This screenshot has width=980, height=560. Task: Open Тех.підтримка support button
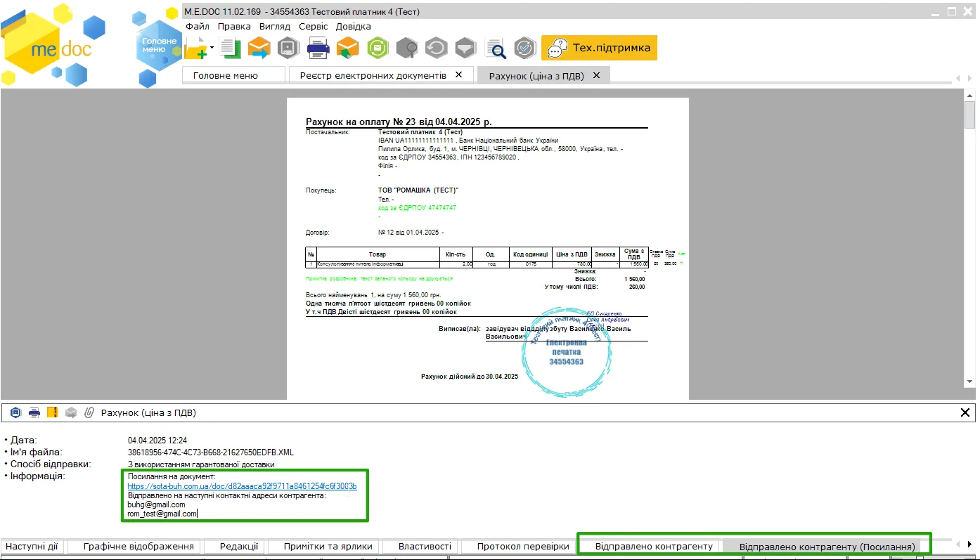tap(599, 48)
